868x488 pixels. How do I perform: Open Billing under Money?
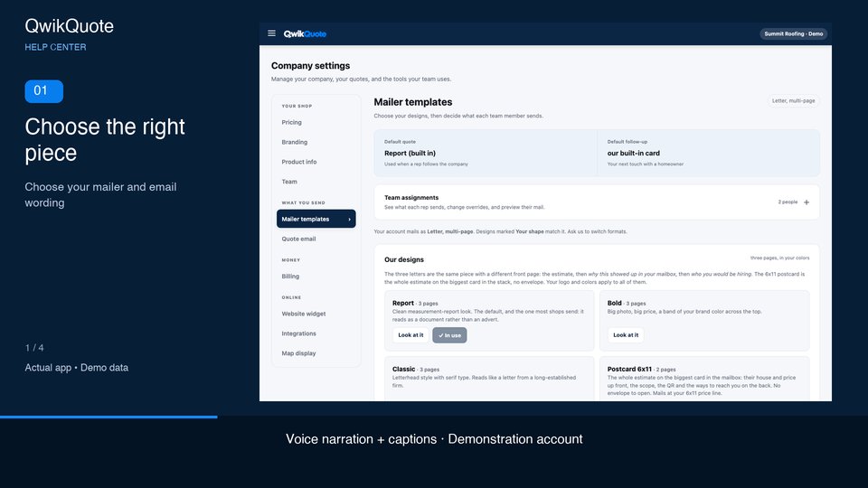click(290, 277)
